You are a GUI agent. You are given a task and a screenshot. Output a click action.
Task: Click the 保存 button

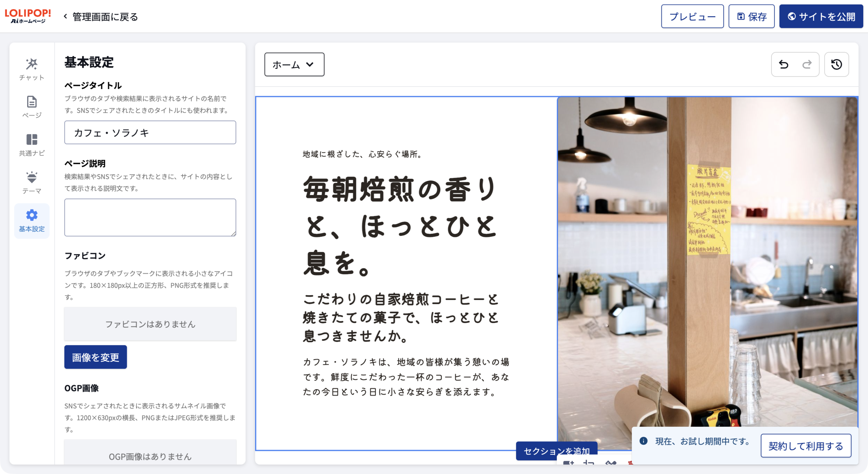751,16
